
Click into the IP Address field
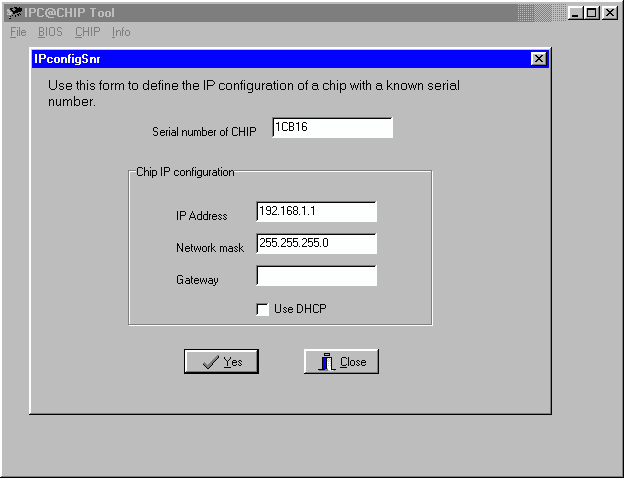[x=316, y=211]
